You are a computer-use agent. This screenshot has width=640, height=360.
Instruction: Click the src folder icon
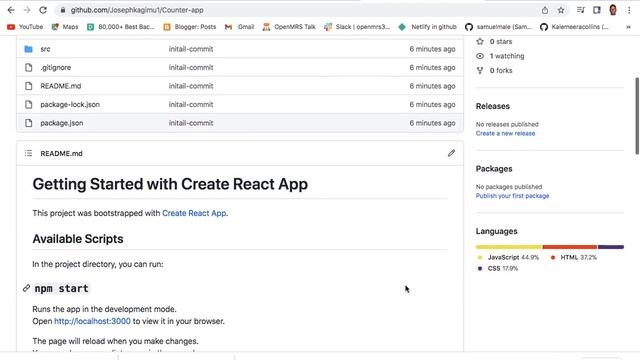pyautogui.click(x=28, y=49)
